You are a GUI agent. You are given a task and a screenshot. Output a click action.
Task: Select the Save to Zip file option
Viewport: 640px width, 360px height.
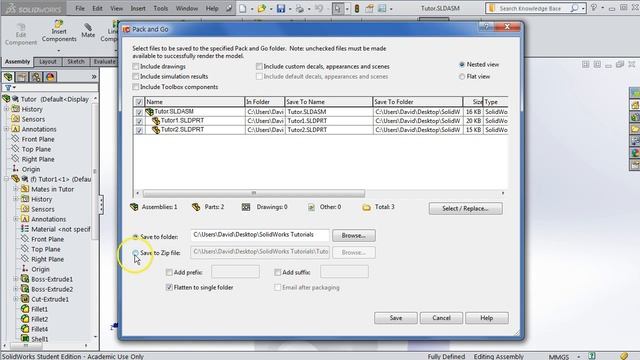136,253
